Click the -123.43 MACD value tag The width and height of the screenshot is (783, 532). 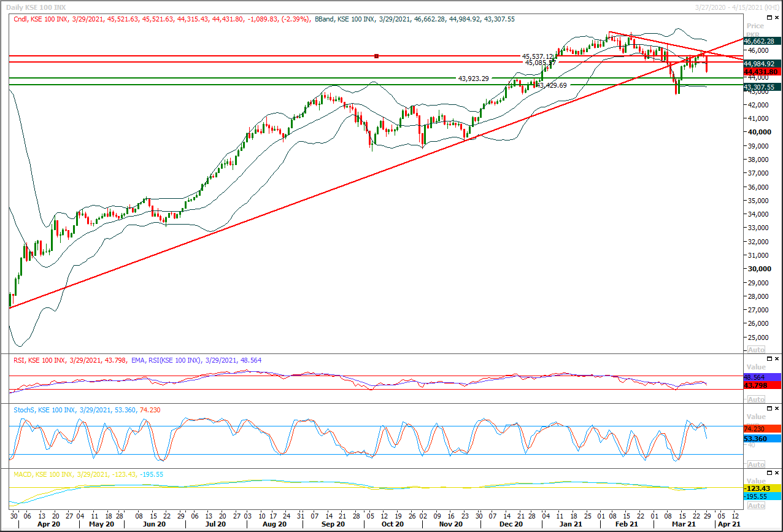[761, 488]
